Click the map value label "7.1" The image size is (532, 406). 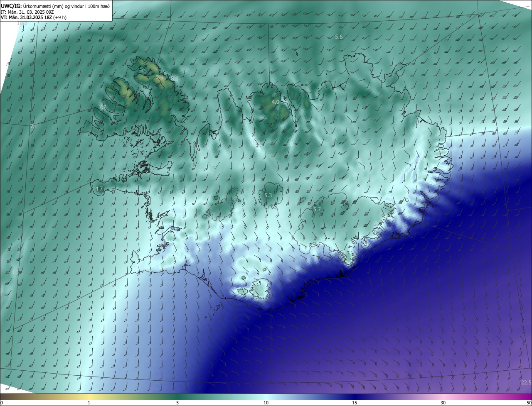click(x=34, y=126)
